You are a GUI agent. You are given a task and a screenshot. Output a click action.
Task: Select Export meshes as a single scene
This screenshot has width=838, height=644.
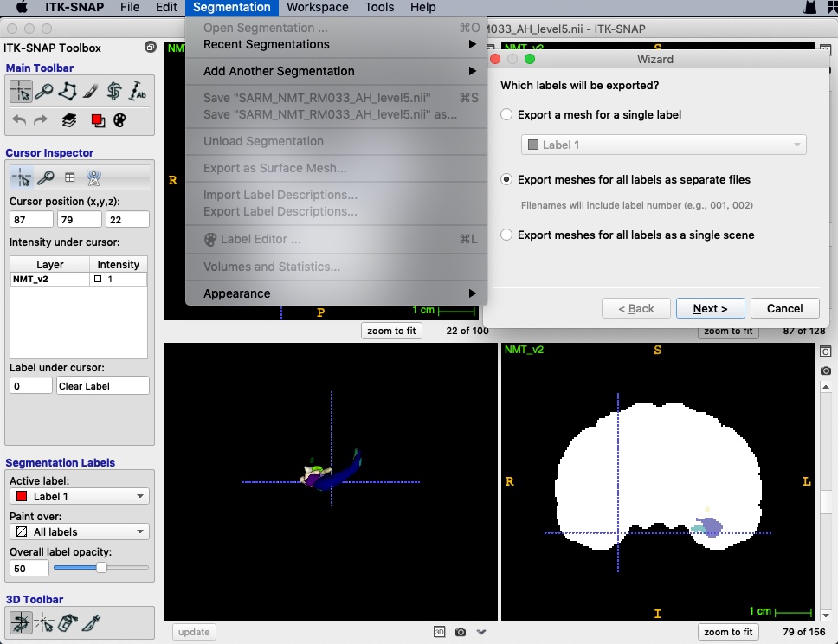pyautogui.click(x=507, y=235)
